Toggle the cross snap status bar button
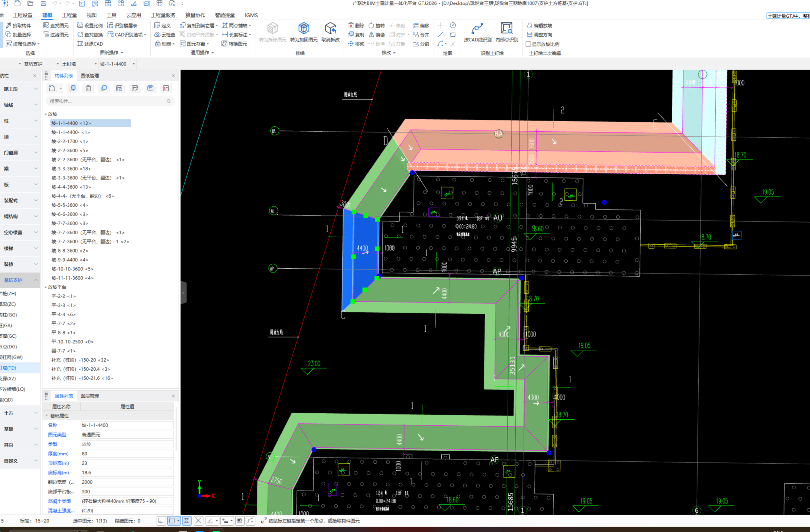Screen dimensions: 810x532 (x=198, y=520)
